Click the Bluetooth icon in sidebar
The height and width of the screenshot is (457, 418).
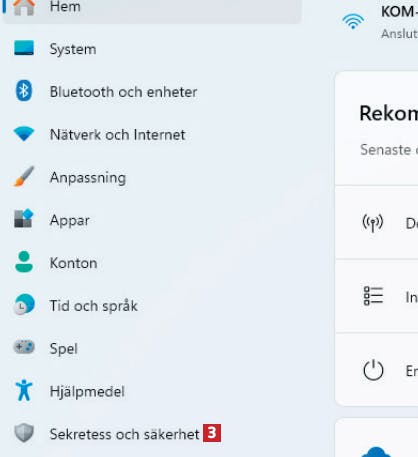point(24,91)
